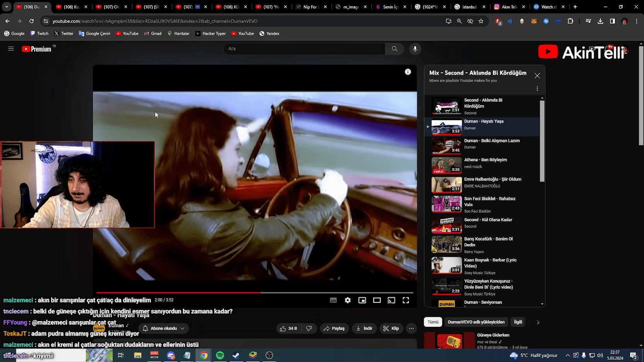Open a new browser tab
644x362 pixels.
click(575, 7)
